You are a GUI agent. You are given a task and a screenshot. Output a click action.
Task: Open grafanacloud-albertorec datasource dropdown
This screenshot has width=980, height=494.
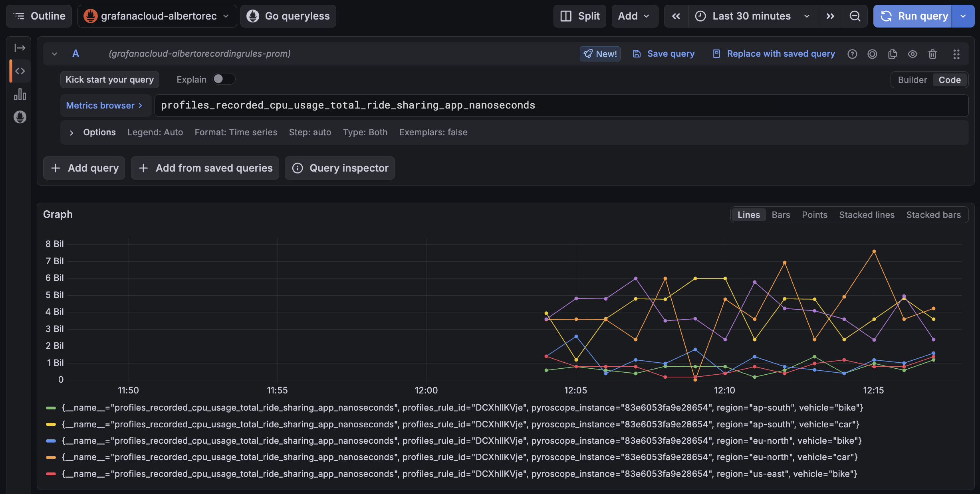pos(157,16)
